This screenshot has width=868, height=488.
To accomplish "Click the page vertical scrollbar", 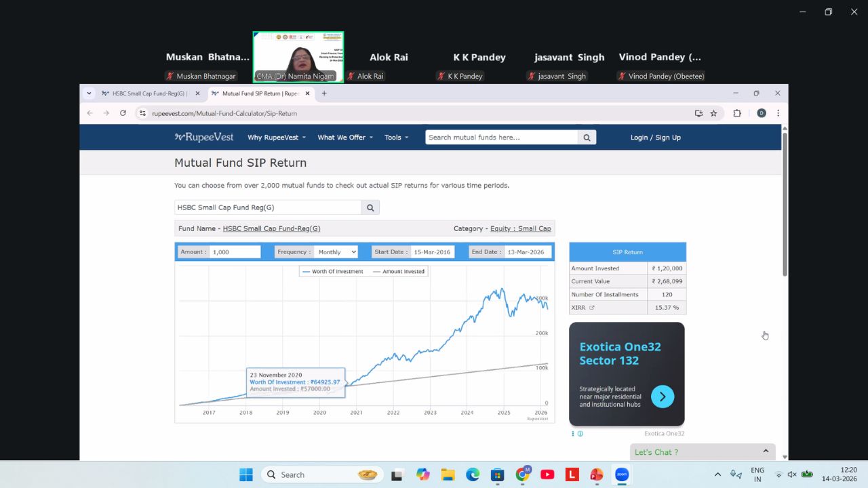I will point(785,203).
